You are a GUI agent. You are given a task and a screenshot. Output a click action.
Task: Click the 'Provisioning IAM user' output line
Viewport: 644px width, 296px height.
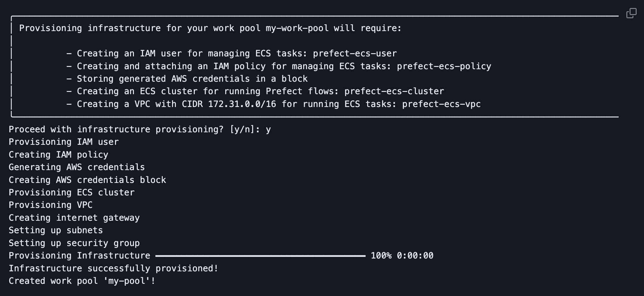pos(63,142)
